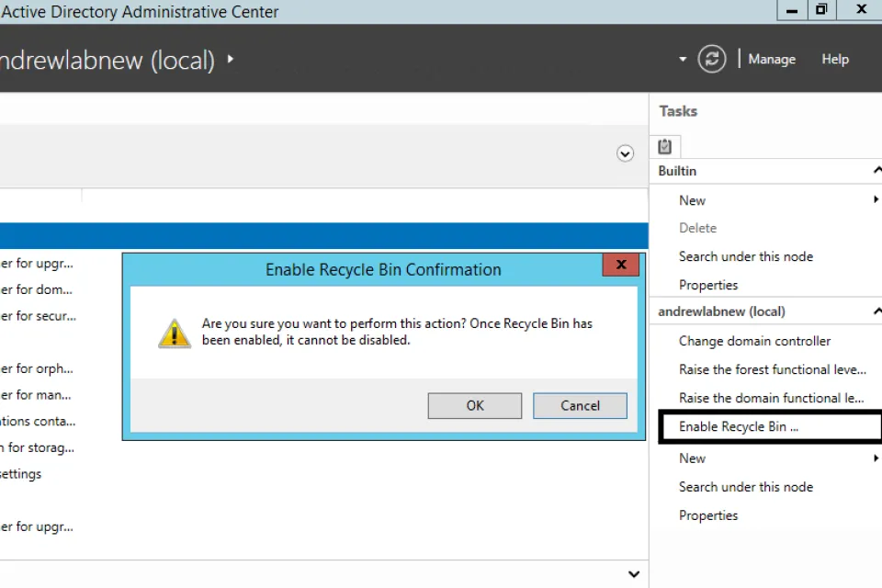Collapse the andrewlabnew (local) tasks section

876,311
